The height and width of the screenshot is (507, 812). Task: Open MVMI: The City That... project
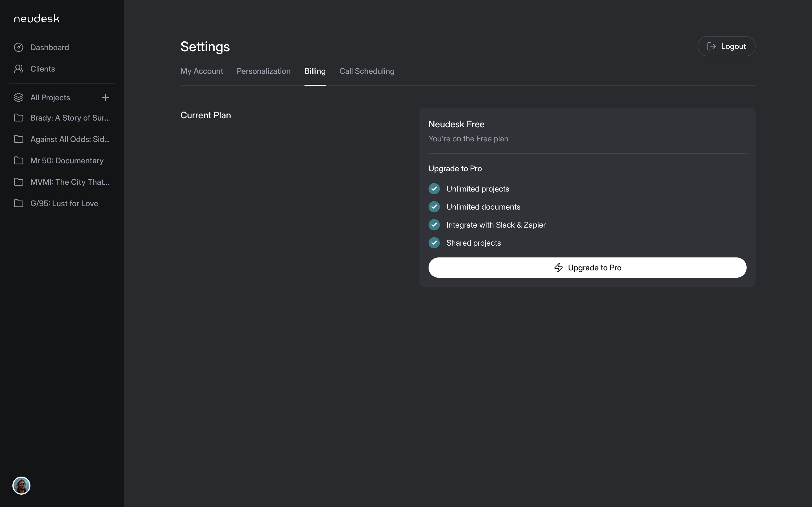[x=70, y=182]
